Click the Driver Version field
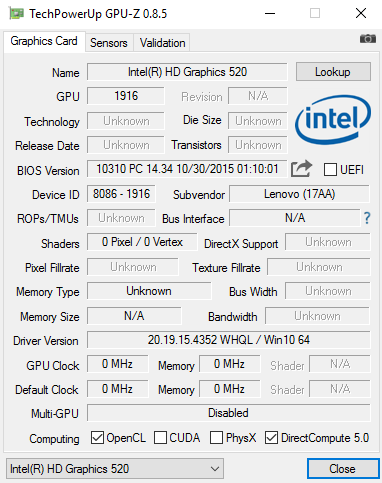Screen dimensions: 382x483 click(x=229, y=340)
